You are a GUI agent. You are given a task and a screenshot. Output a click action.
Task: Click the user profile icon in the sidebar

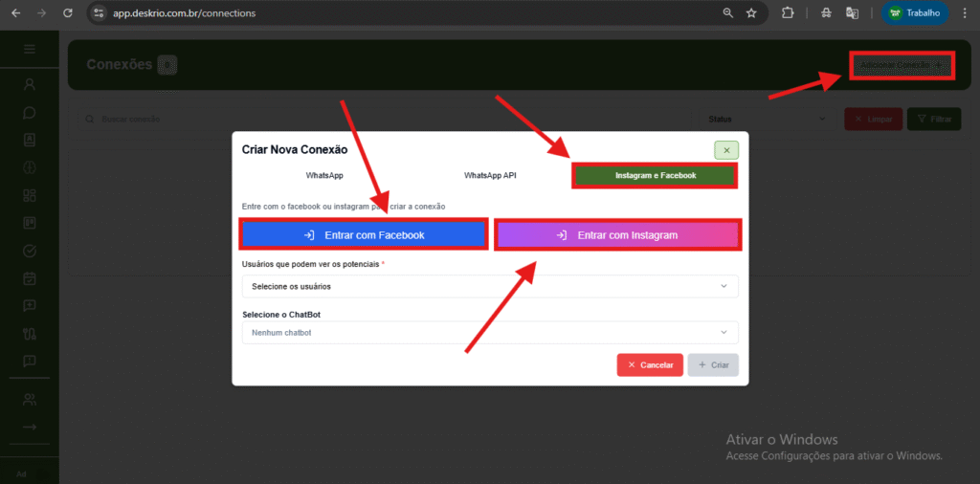29,84
